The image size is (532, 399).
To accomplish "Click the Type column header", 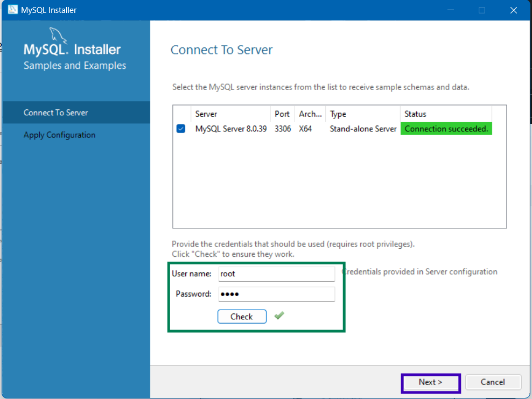I will click(363, 114).
